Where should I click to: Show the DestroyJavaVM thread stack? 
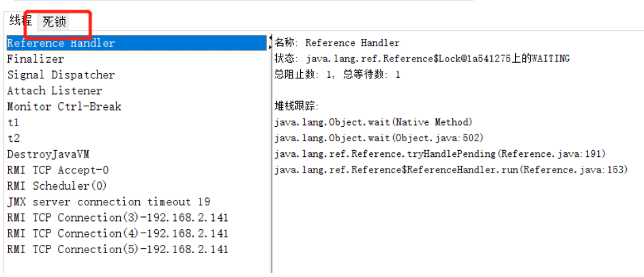tap(136, 154)
